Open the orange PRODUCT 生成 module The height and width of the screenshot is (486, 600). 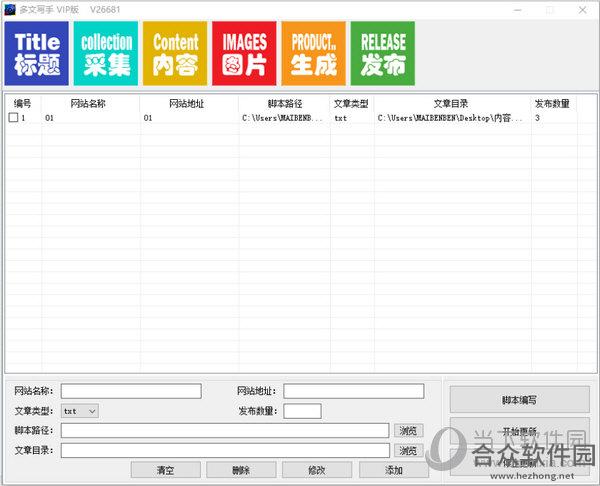313,54
